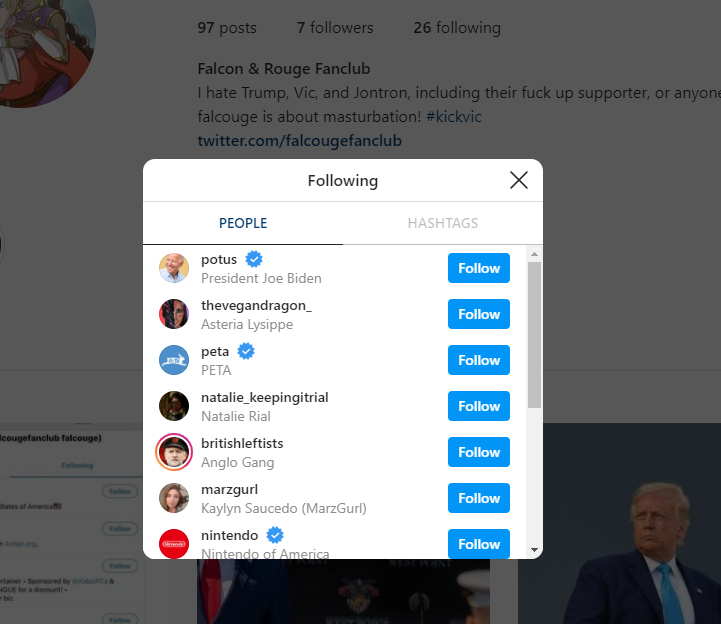Follow the peta account
The image size is (721, 624).
coord(479,360)
